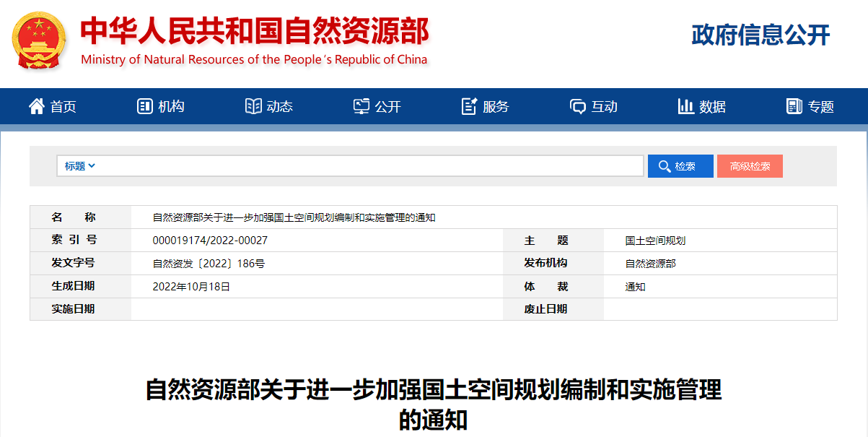Click the date 2022年10月18日
The width and height of the screenshot is (868, 437).
tap(191, 287)
